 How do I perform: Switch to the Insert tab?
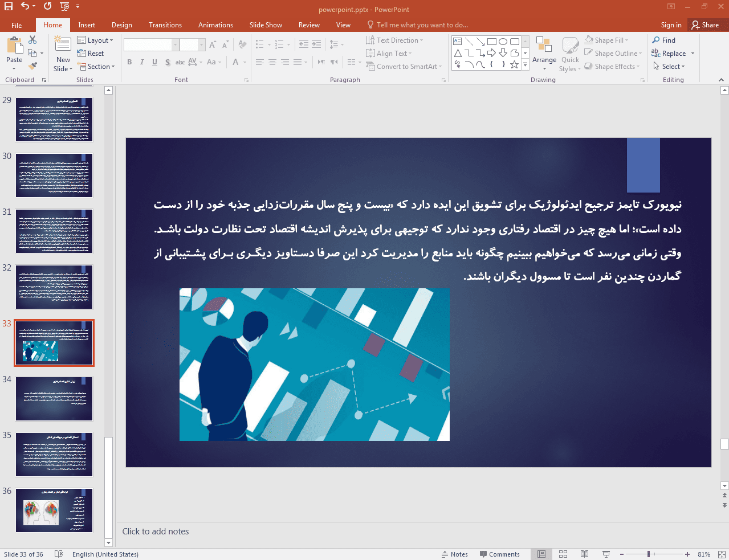[87, 25]
